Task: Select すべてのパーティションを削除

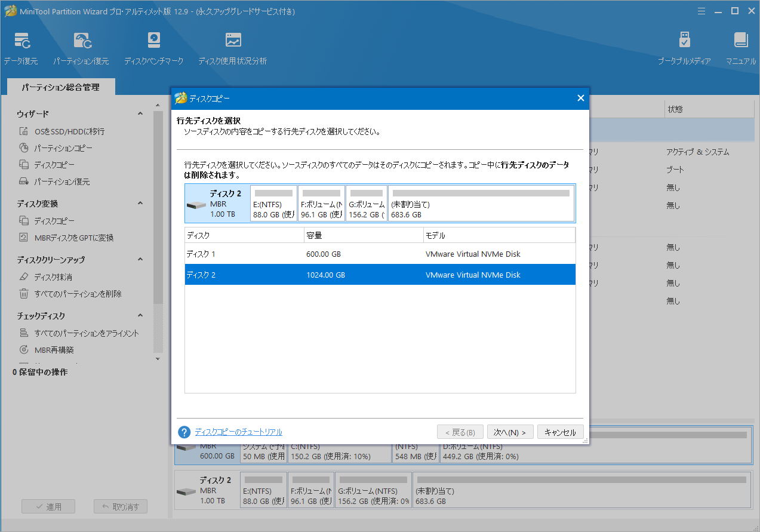Action: pos(78,294)
